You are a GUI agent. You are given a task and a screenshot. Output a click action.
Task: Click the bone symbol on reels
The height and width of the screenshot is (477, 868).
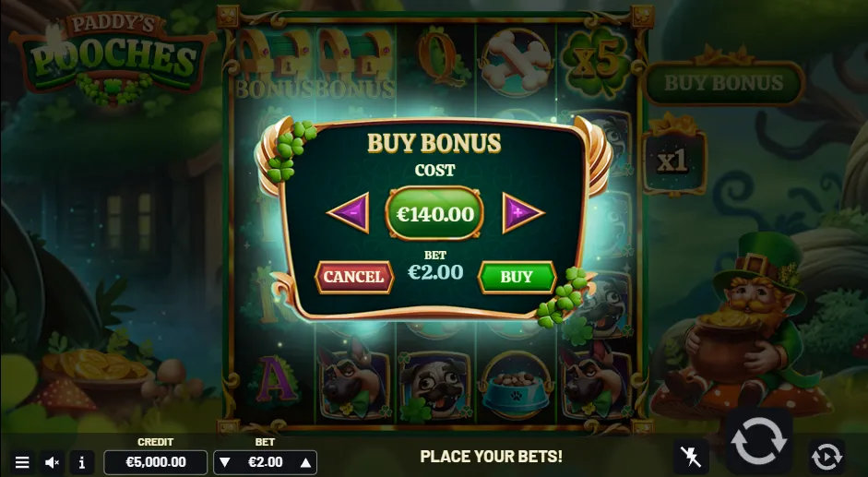click(517, 62)
